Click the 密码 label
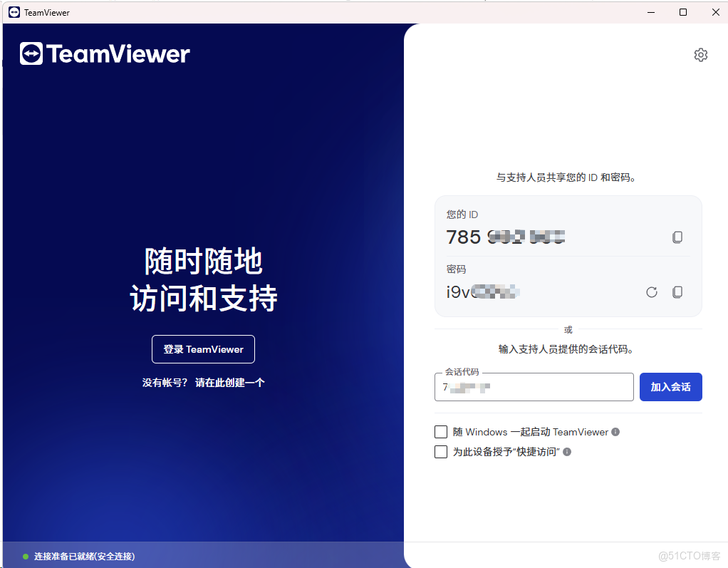728x568 pixels. pyautogui.click(x=456, y=269)
